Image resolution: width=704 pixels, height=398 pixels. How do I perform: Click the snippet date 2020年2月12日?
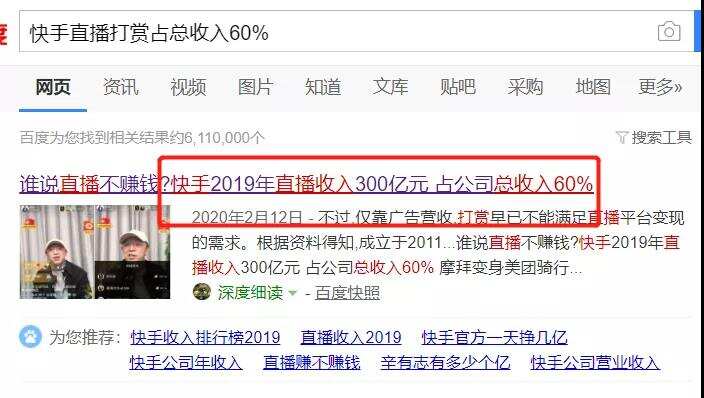[x=247, y=218]
